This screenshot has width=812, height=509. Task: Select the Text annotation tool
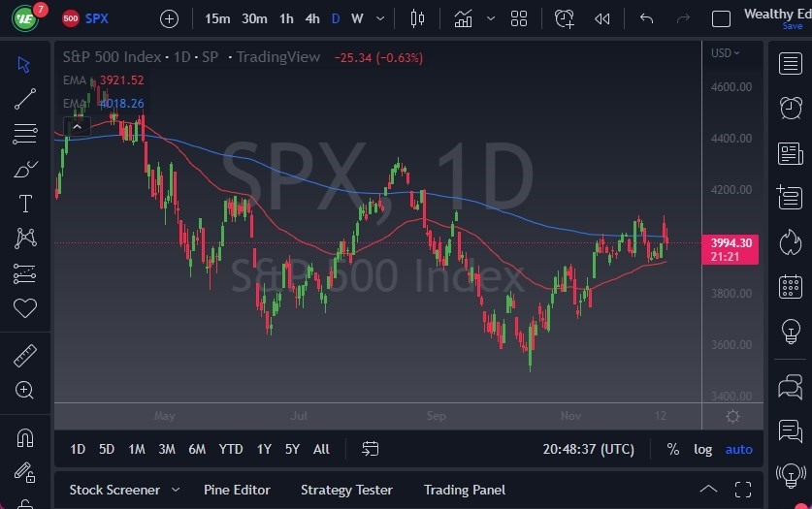(25, 204)
